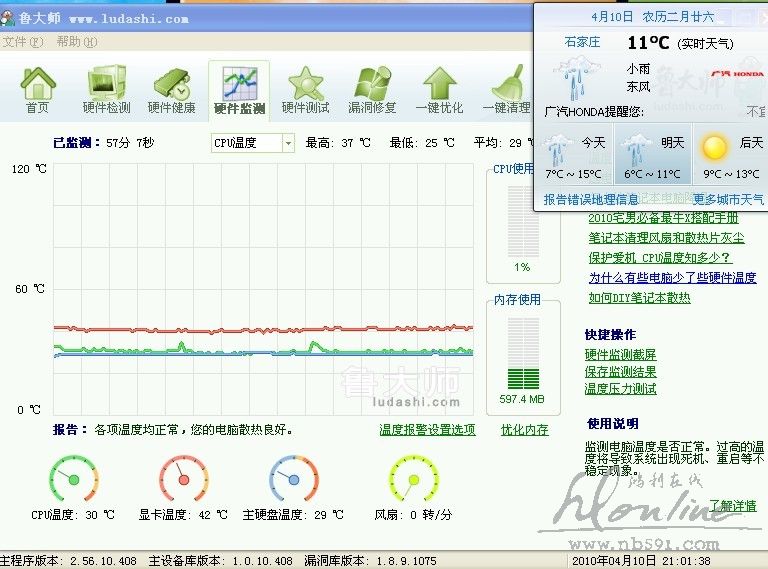Open the 硬件检测 hardware detection icon
This screenshot has height=569, width=768.
[106, 90]
